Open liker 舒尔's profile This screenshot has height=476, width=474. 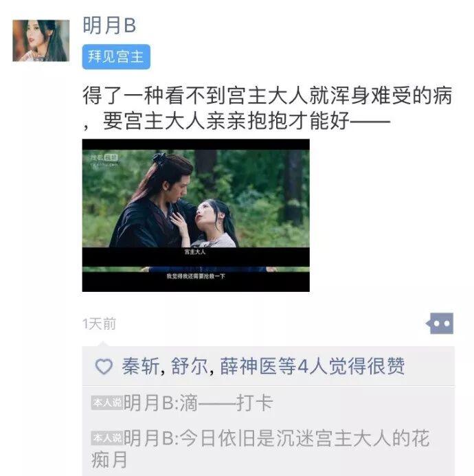190,366
